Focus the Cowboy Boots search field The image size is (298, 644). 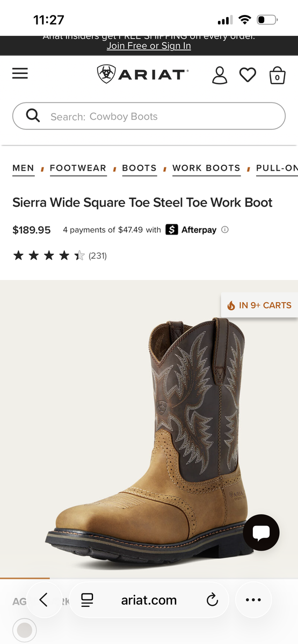pos(149,116)
